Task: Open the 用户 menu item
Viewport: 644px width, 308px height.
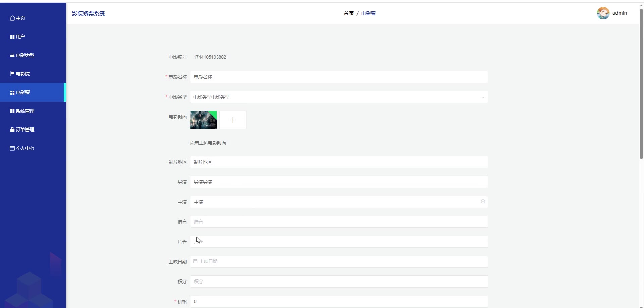Action: (x=33, y=37)
